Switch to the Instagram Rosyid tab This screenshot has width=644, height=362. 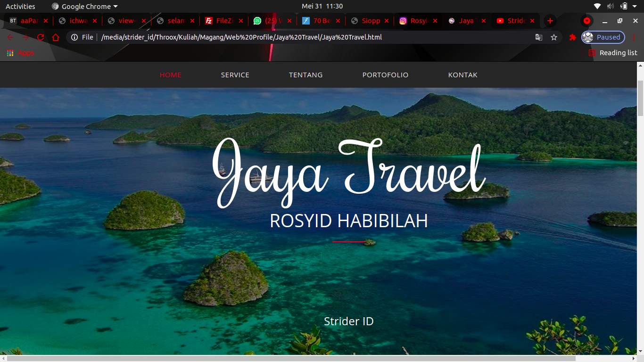416,21
